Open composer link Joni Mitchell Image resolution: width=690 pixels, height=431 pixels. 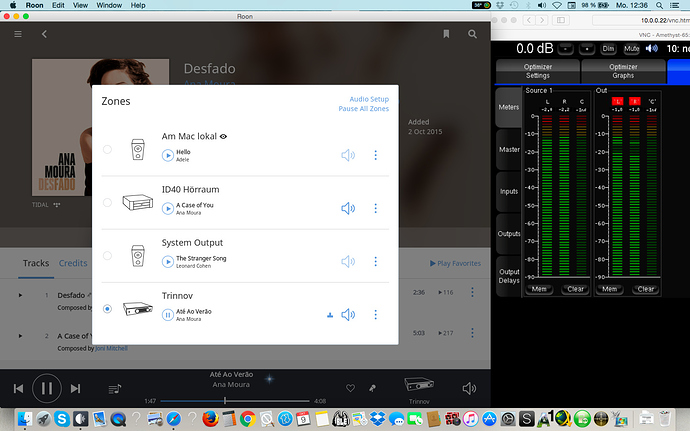111,348
